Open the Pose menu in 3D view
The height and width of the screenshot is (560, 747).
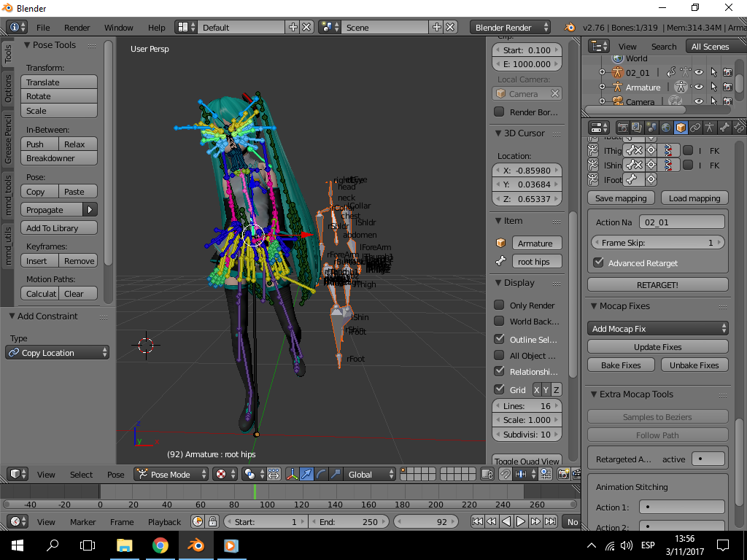pyautogui.click(x=115, y=474)
